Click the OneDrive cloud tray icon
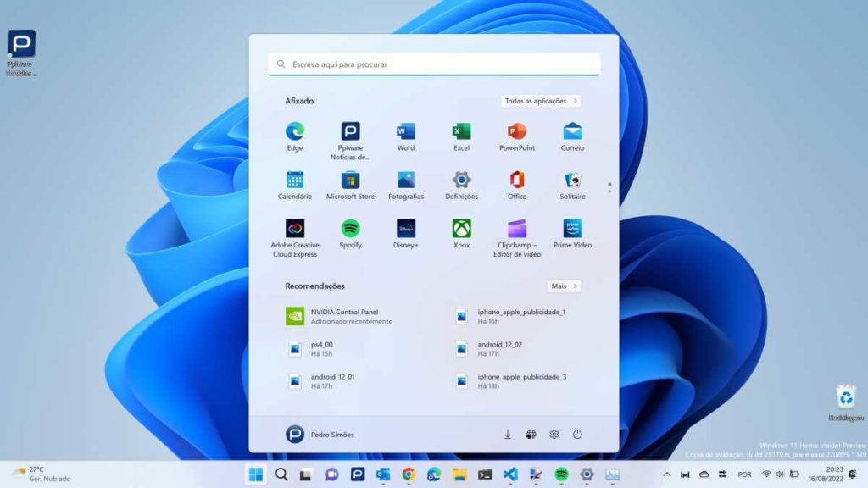The height and width of the screenshot is (488, 868). tap(704, 474)
